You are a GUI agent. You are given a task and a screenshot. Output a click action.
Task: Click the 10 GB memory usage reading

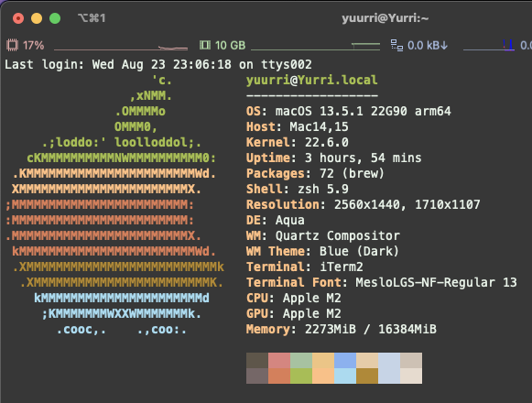pos(230,45)
